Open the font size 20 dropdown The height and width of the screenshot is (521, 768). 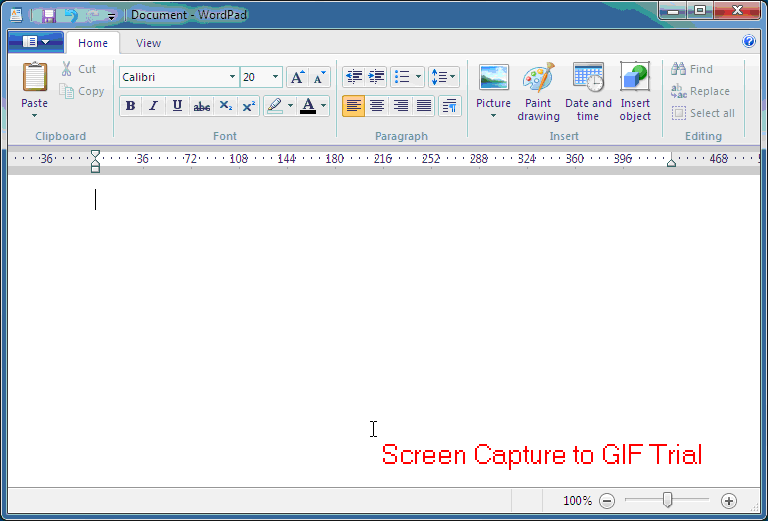point(275,77)
